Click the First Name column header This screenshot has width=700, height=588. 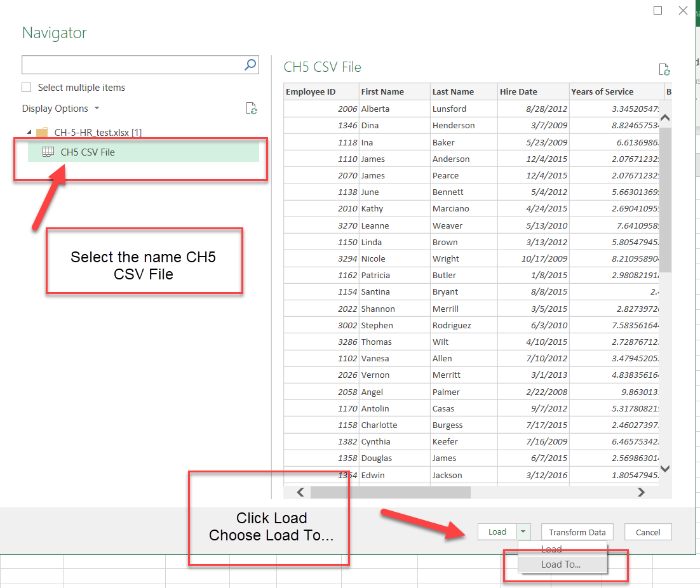[x=394, y=91]
